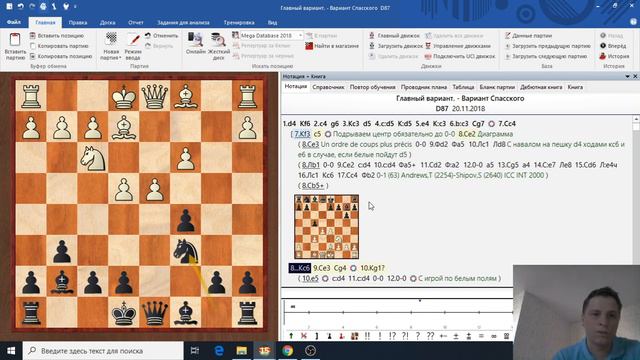Insert the !? annotation symbol
Image resolution: width=640 pixels, height=360 pixels.
pyautogui.click(x=392, y=336)
